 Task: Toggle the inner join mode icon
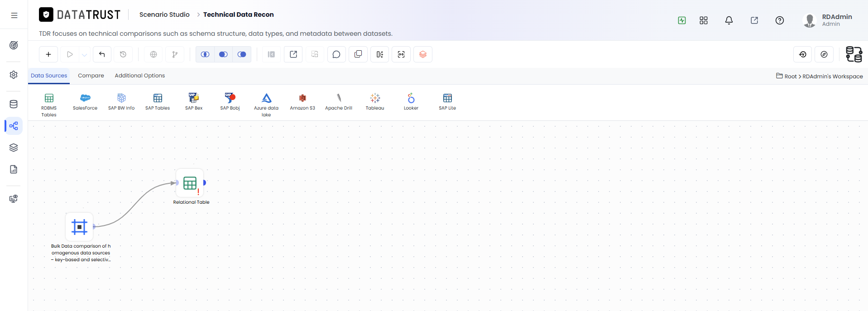pyautogui.click(x=205, y=54)
